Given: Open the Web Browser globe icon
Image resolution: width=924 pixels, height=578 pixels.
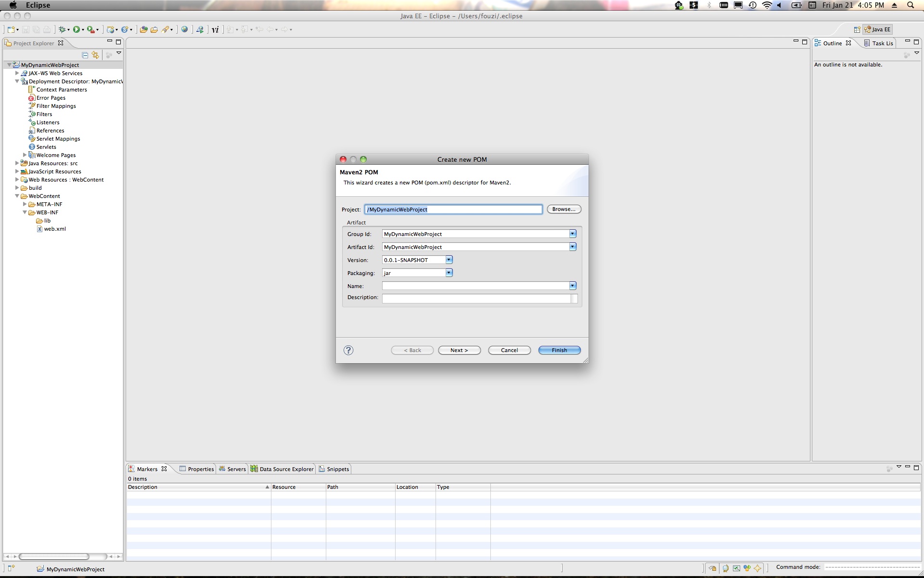Looking at the screenshot, I should [x=184, y=29].
